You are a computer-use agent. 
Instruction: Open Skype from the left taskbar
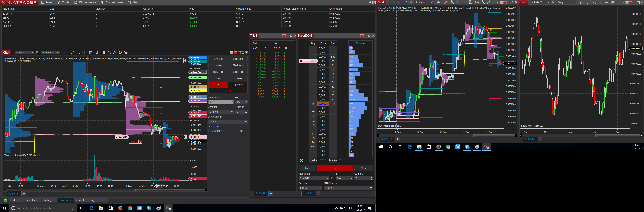click(x=149, y=208)
